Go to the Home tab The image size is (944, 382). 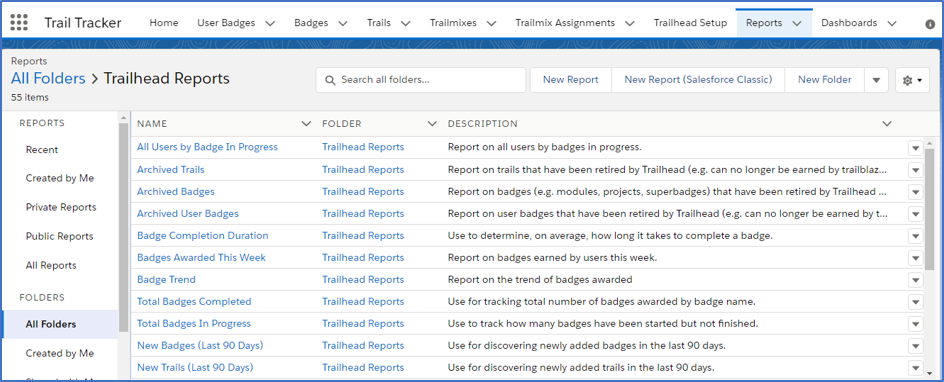pyautogui.click(x=164, y=23)
